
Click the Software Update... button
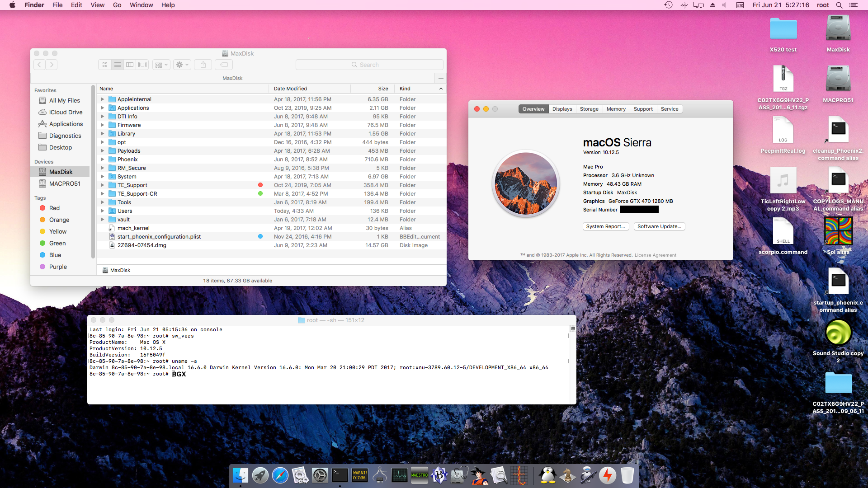coord(659,226)
